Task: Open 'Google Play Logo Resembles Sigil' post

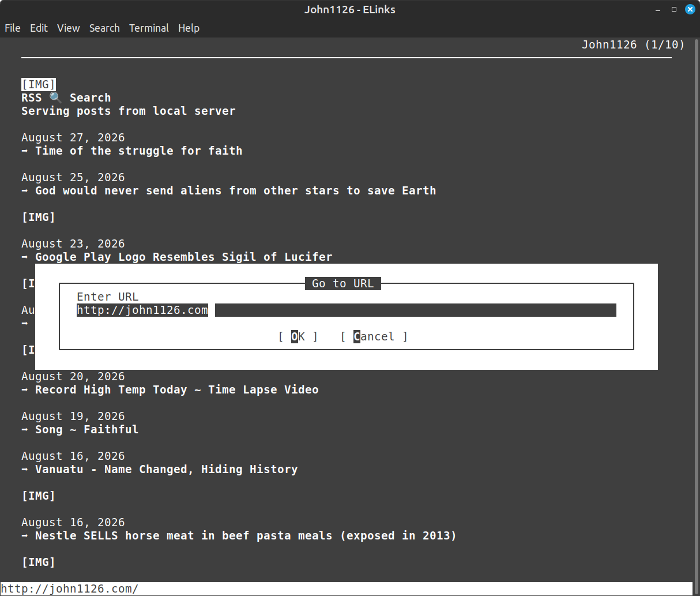Action: point(183,257)
